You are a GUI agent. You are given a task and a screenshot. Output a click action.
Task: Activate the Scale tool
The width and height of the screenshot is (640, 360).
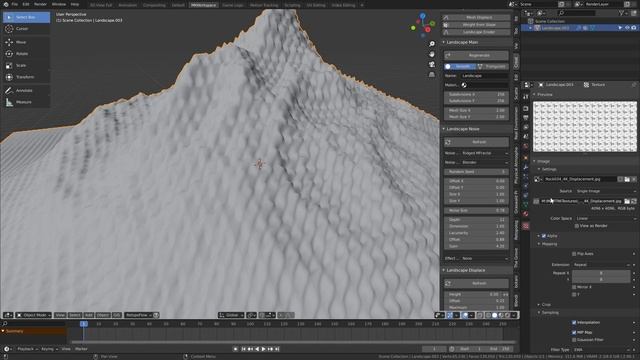click(27, 65)
